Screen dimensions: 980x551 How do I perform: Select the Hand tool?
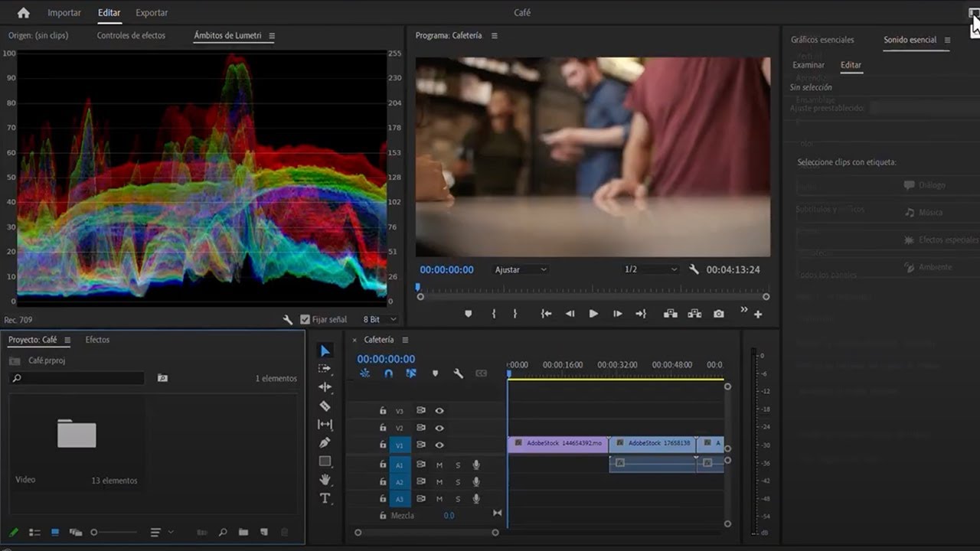(325, 480)
